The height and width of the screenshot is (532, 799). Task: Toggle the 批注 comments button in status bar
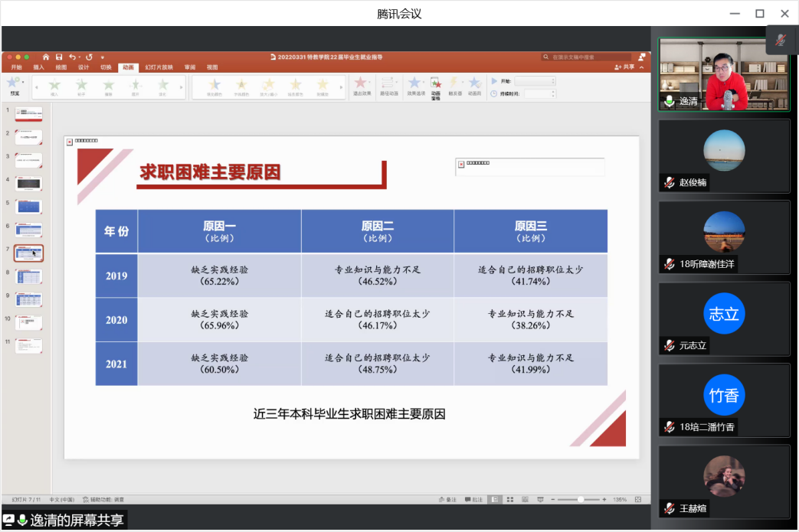pyautogui.click(x=473, y=500)
